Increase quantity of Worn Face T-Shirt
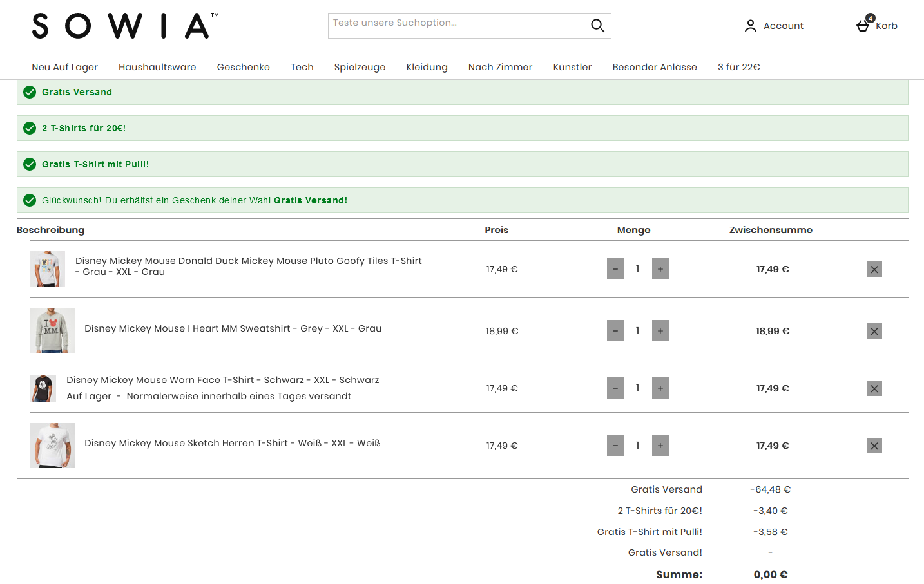The image size is (924, 584). [660, 388]
